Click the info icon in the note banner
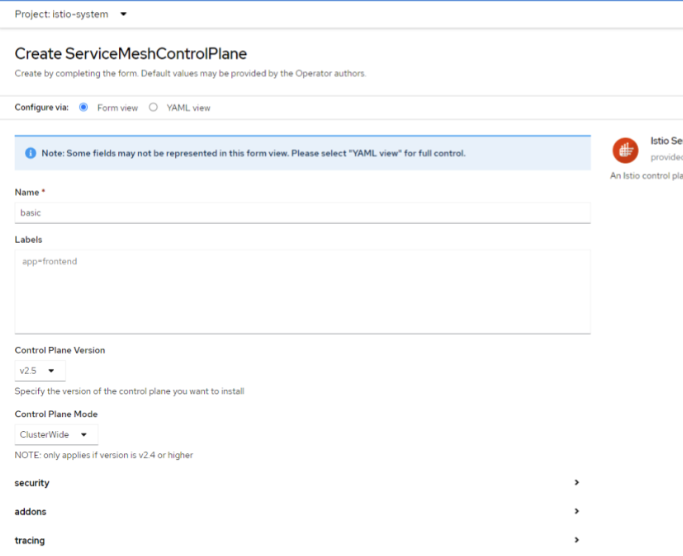 click(x=30, y=153)
